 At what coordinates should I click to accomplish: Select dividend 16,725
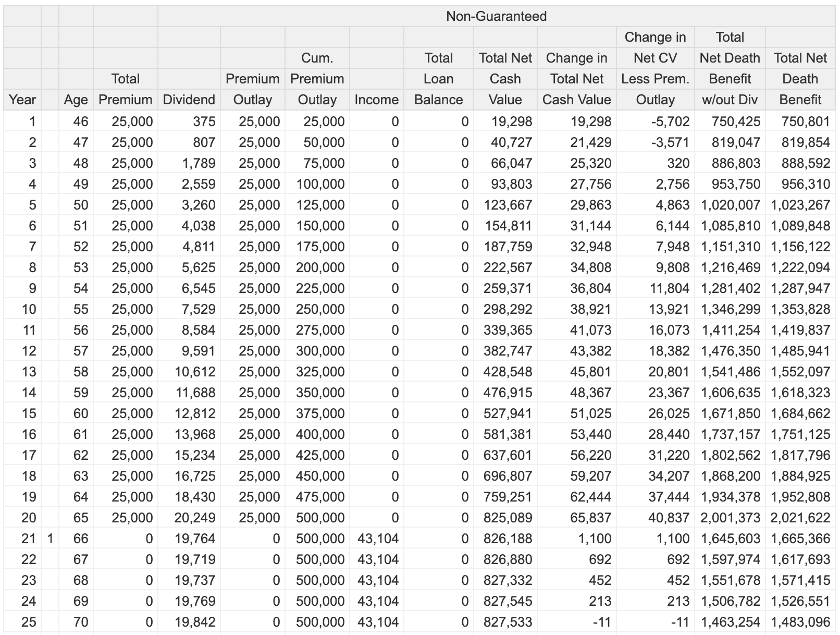(189, 476)
